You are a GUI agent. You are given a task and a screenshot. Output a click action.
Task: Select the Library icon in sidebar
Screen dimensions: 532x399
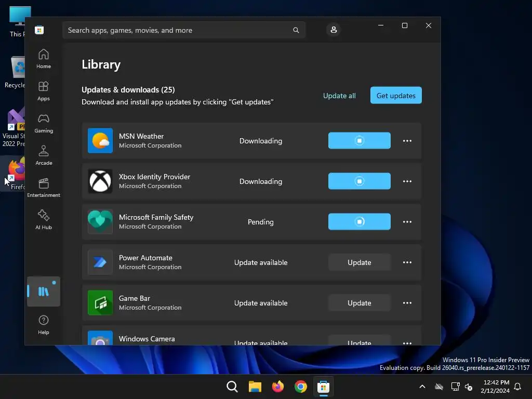click(44, 291)
